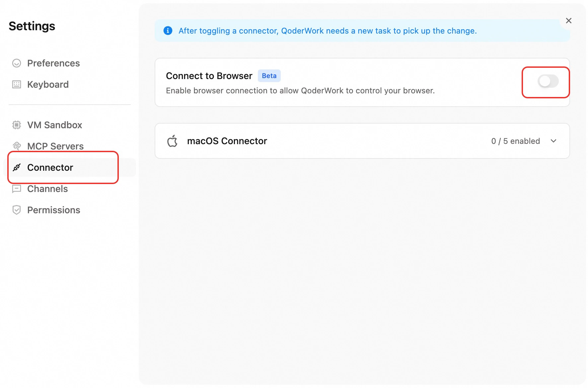Screen dimensions: 588x388
Task: Click the blue info icon in the banner
Action: click(168, 31)
